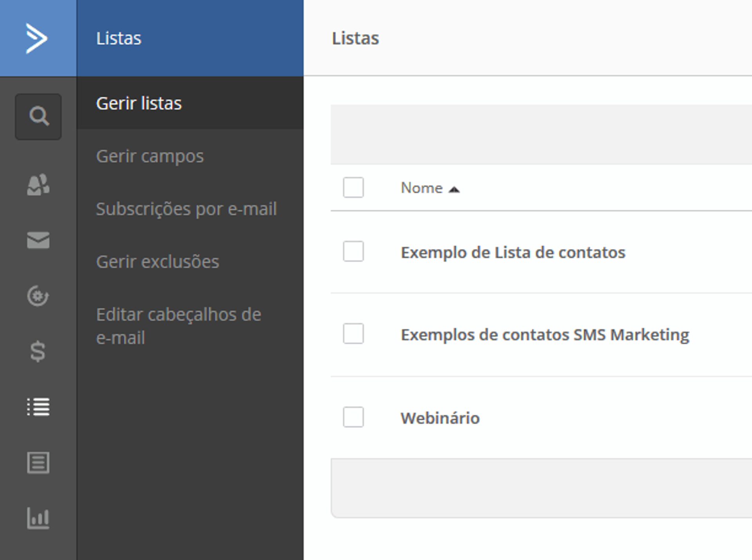
Task: Select the Webinário list checkbox
Action: tap(353, 417)
